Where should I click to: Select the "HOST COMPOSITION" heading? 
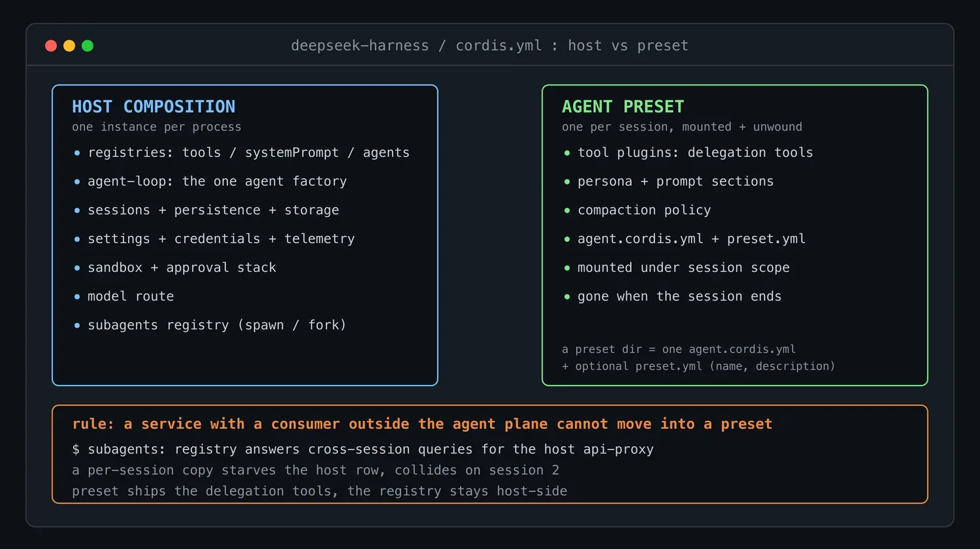point(154,107)
